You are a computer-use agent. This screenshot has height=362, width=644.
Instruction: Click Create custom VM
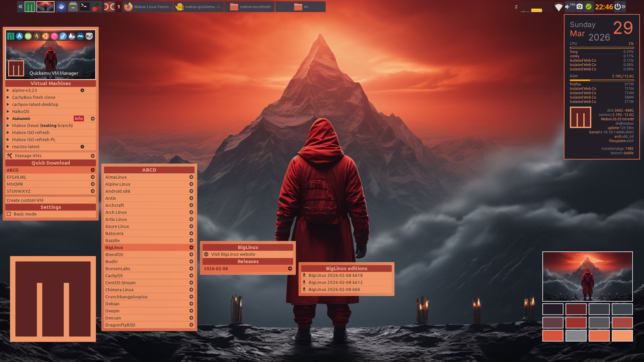click(25, 200)
